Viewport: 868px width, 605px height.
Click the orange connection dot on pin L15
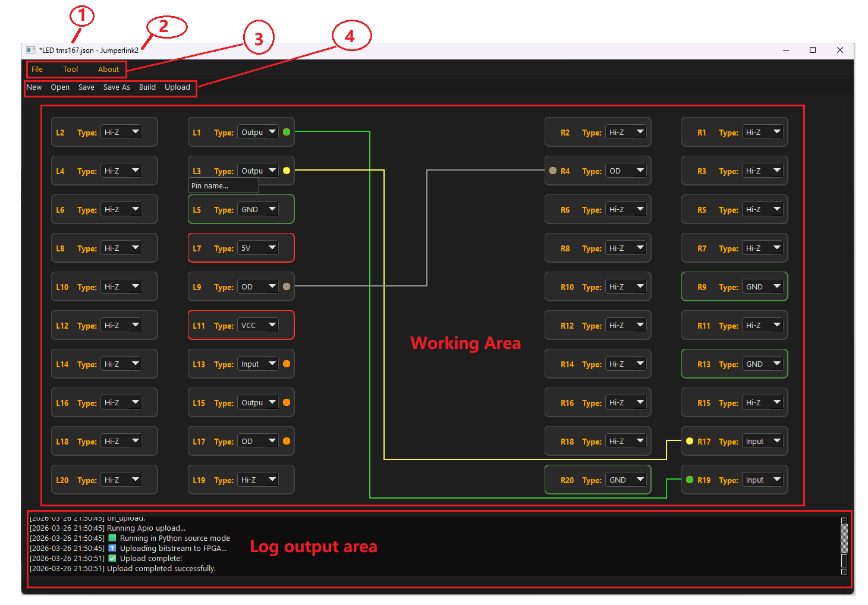tap(287, 402)
